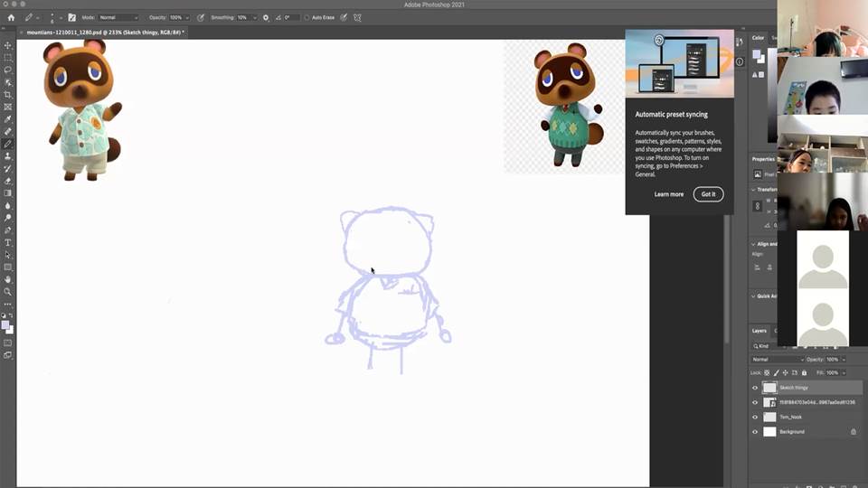The height and width of the screenshot is (488, 868).
Task: Enable the Auto Erase checkbox
Action: point(307,18)
